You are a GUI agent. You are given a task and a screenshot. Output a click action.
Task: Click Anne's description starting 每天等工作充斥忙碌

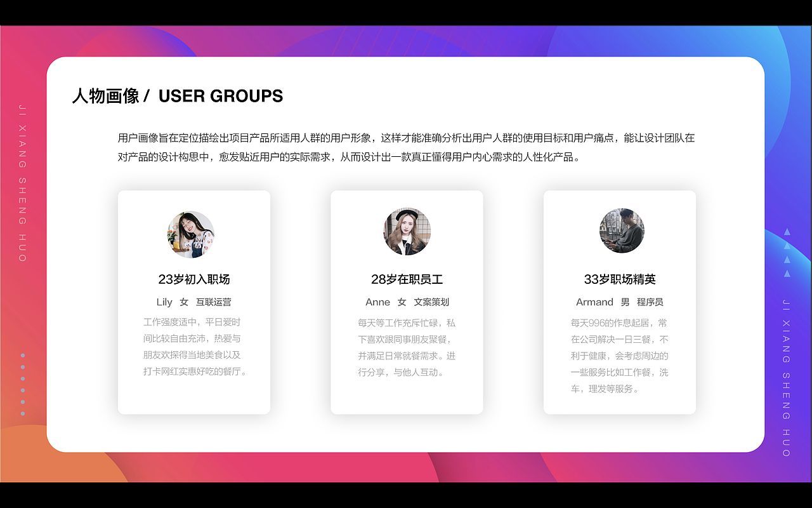(x=407, y=347)
